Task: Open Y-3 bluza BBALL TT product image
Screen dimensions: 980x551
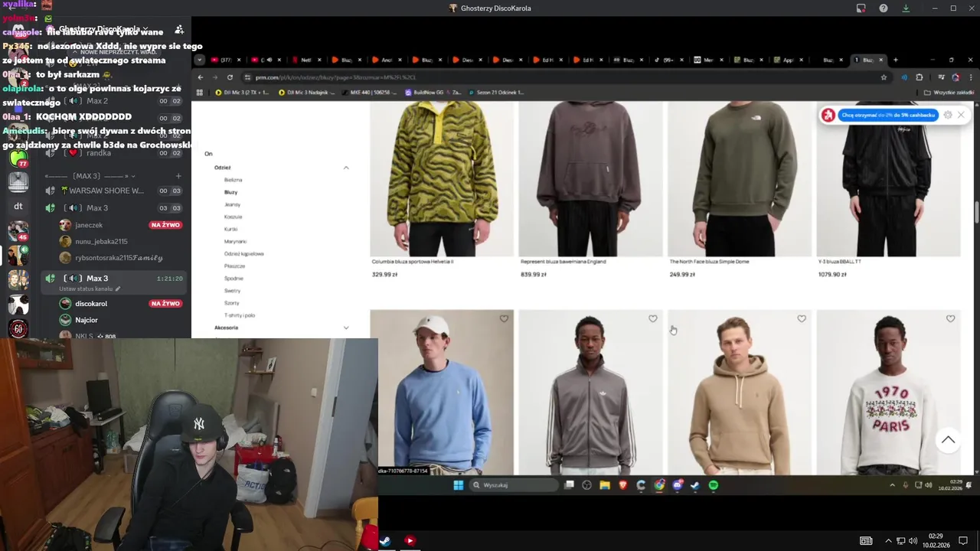Action: click(888, 179)
